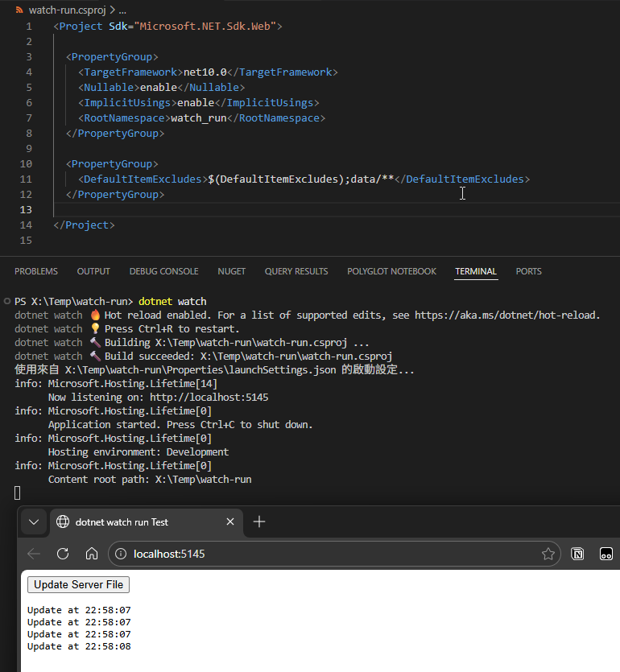This screenshot has height=672, width=620.
Task: Open the POLYGLOT NOTEBOOK tab
Action: (391, 271)
